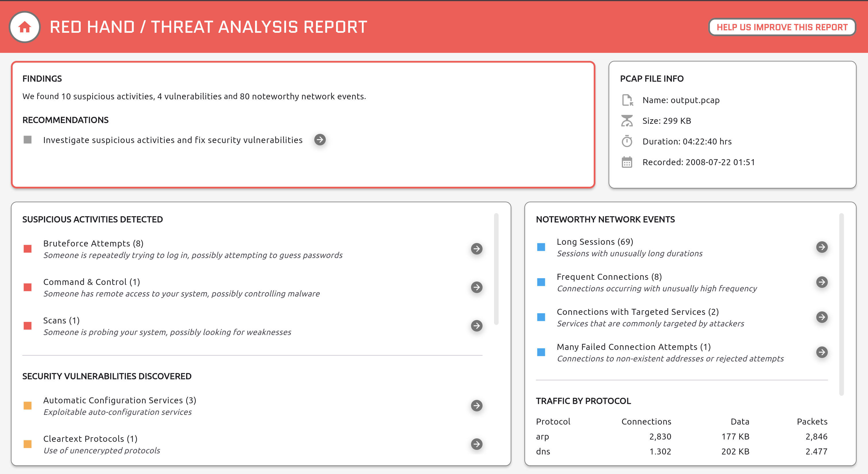
Task: Open arrow next to Investigate suspicious activities
Action: pyautogui.click(x=320, y=140)
